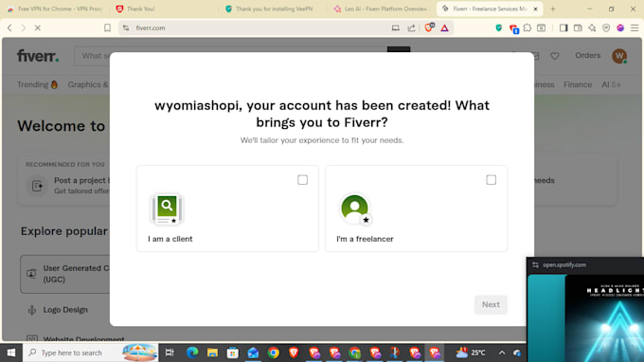Open the Brave Shields icon in address bar
The image size is (644, 362).
[x=429, y=27]
